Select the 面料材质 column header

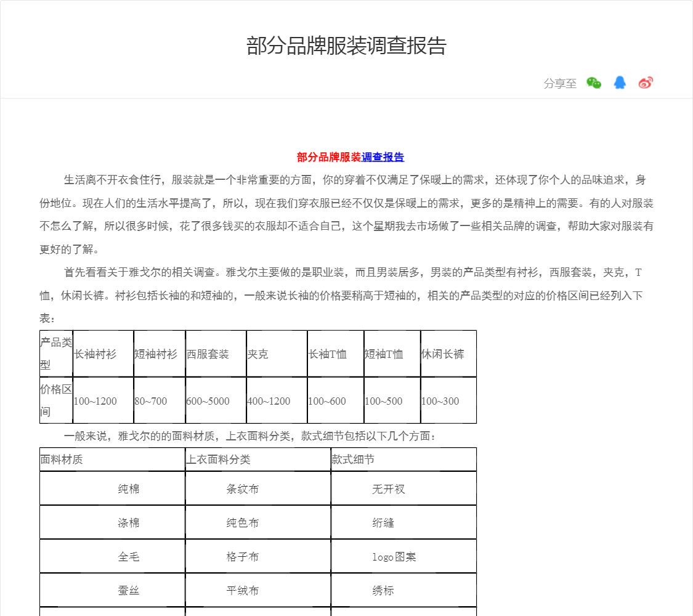pyautogui.click(x=112, y=460)
